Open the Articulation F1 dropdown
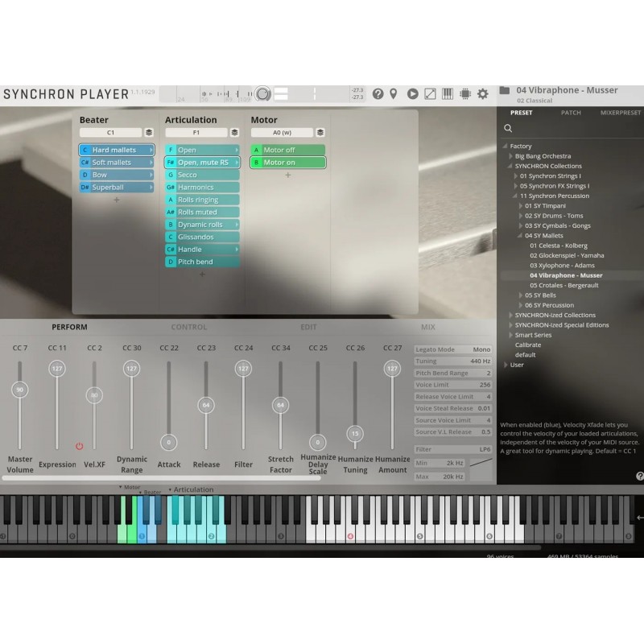 tap(198, 131)
